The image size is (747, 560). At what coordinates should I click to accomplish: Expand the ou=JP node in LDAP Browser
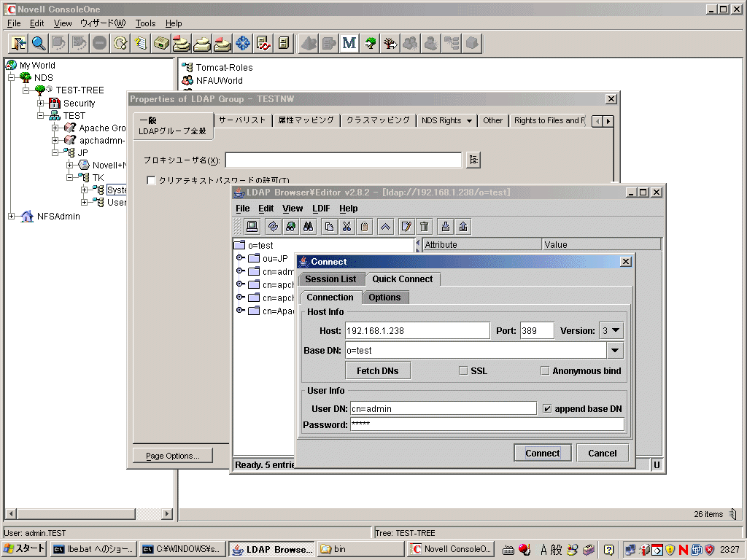pyautogui.click(x=240, y=258)
